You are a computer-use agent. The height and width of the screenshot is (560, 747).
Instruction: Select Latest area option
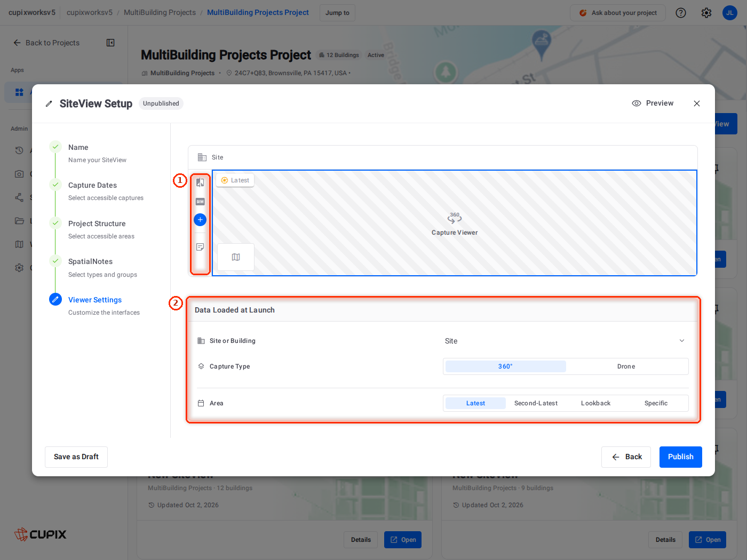475,403
